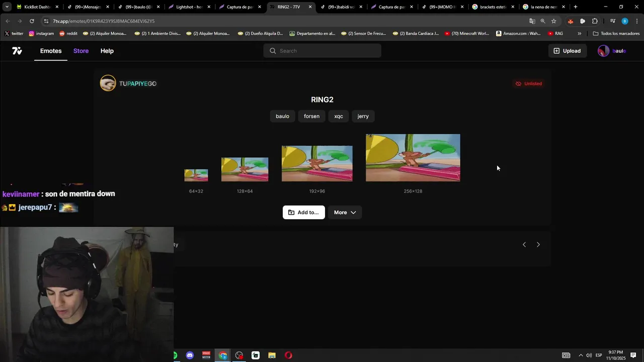Click the zoom magnifier in address bar
Screen dimensions: 644x362
point(543,21)
